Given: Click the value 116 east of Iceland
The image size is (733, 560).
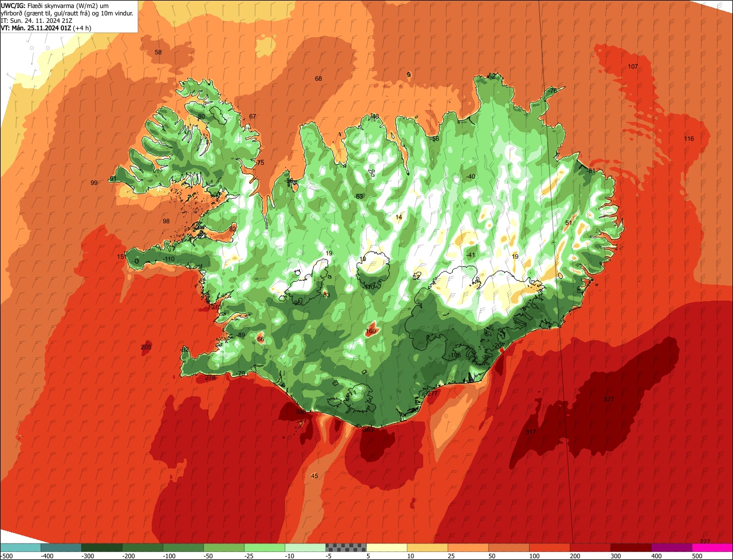Looking at the screenshot, I should [x=689, y=139].
